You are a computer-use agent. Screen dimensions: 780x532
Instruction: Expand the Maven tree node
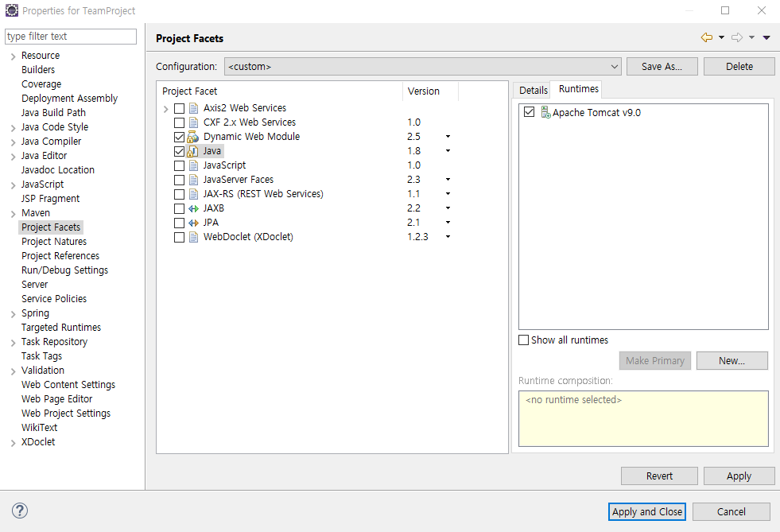coord(13,214)
